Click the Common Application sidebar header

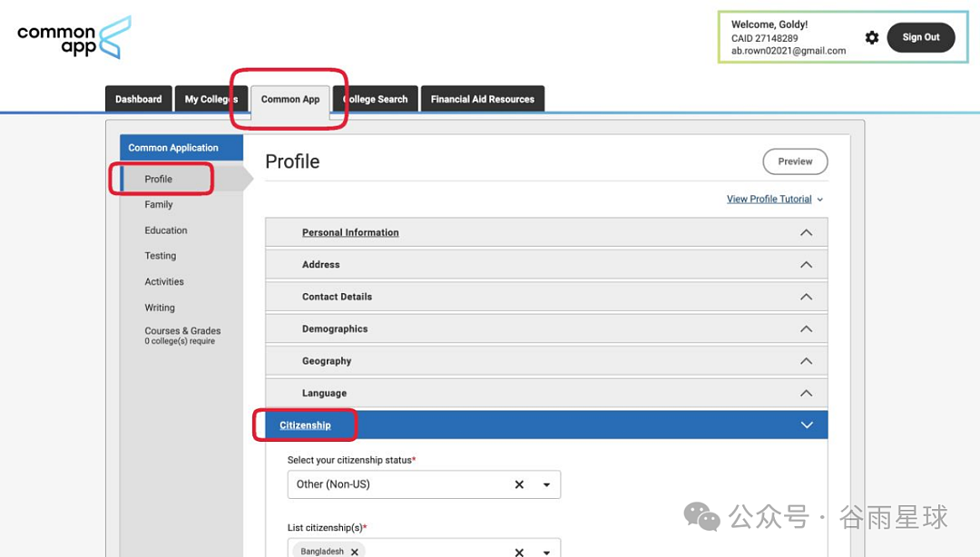[181, 148]
